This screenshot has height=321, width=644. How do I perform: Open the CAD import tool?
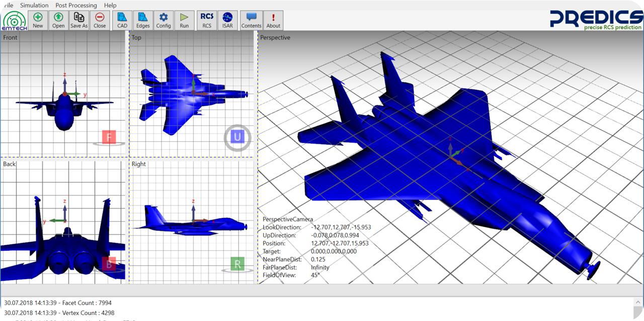pos(122,21)
